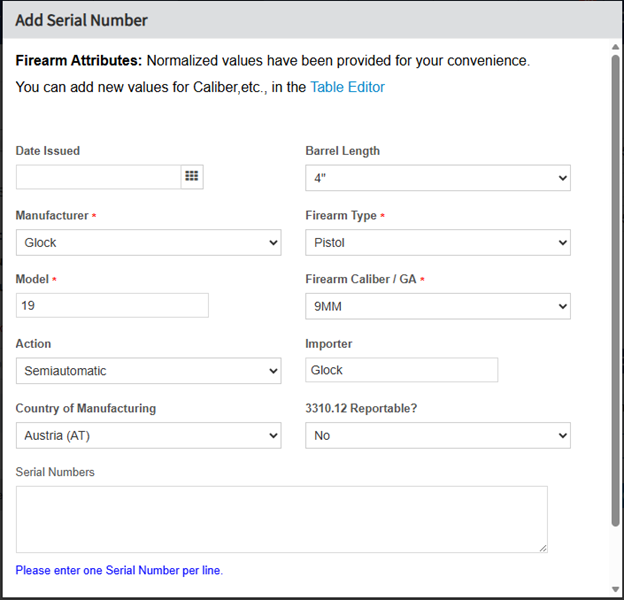
Task: Grab the Serial Numbers resize handle
Action: click(542, 547)
